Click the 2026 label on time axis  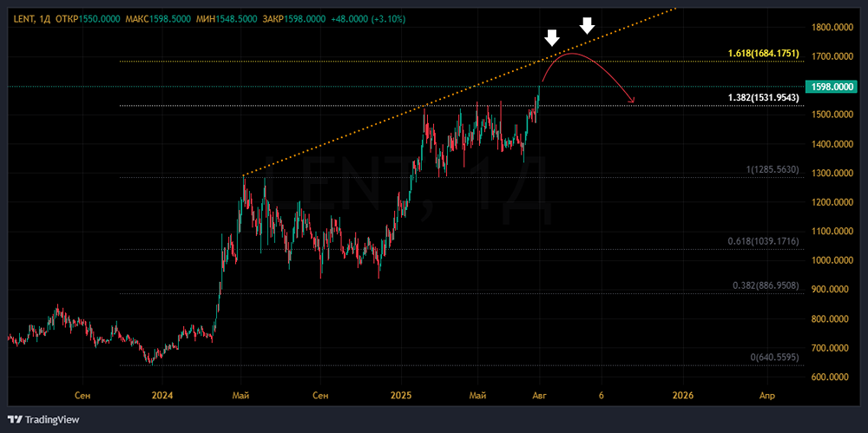click(682, 396)
